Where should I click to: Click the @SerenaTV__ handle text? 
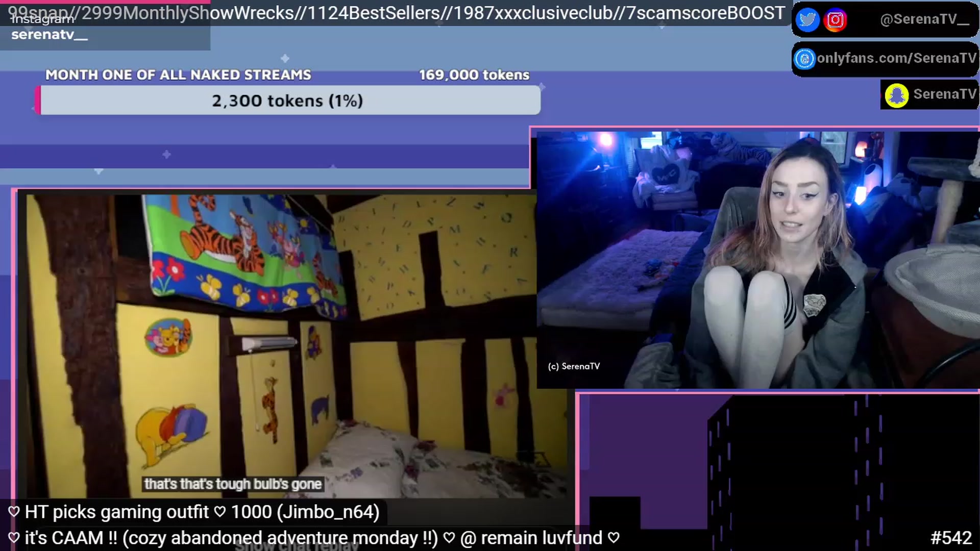924,19
